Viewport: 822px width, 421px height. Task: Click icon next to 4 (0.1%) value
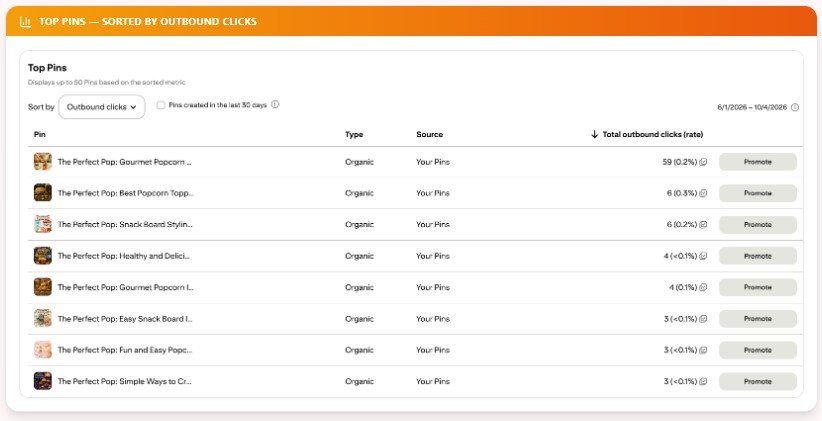pyautogui.click(x=704, y=287)
